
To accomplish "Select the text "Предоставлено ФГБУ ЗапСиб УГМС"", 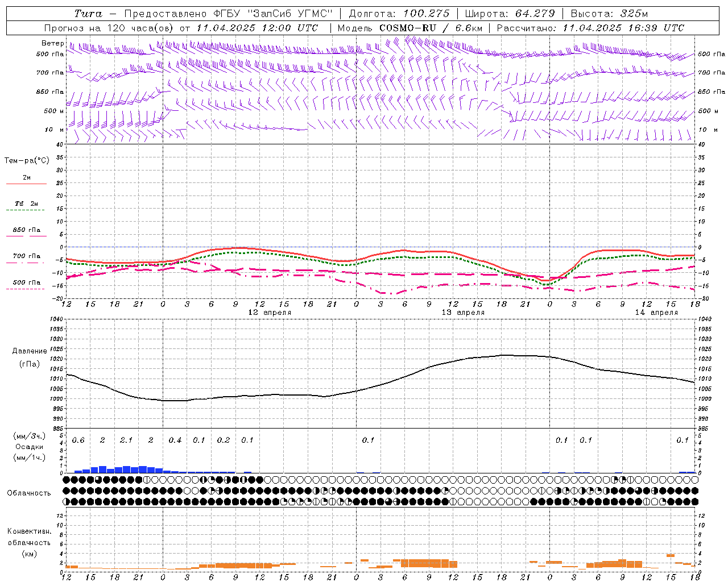I will click(x=228, y=14).
